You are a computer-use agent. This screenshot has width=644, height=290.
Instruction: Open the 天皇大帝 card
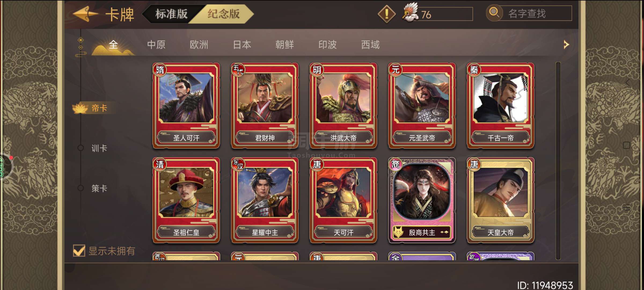[x=500, y=200]
